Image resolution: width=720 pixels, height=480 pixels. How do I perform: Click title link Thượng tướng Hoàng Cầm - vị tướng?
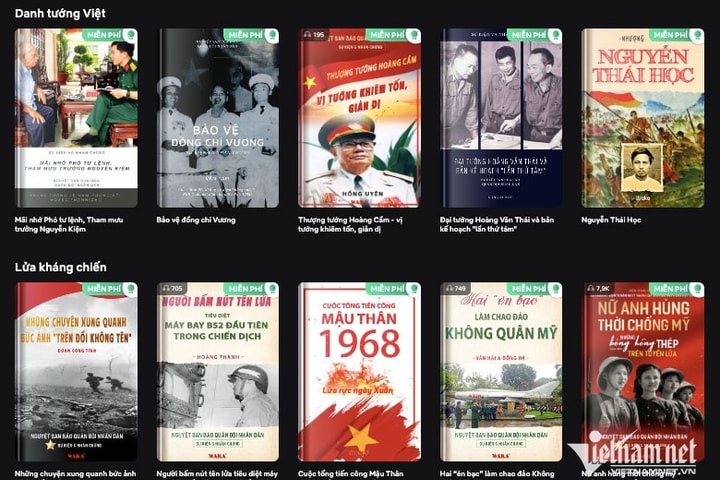tap(350, 224)
